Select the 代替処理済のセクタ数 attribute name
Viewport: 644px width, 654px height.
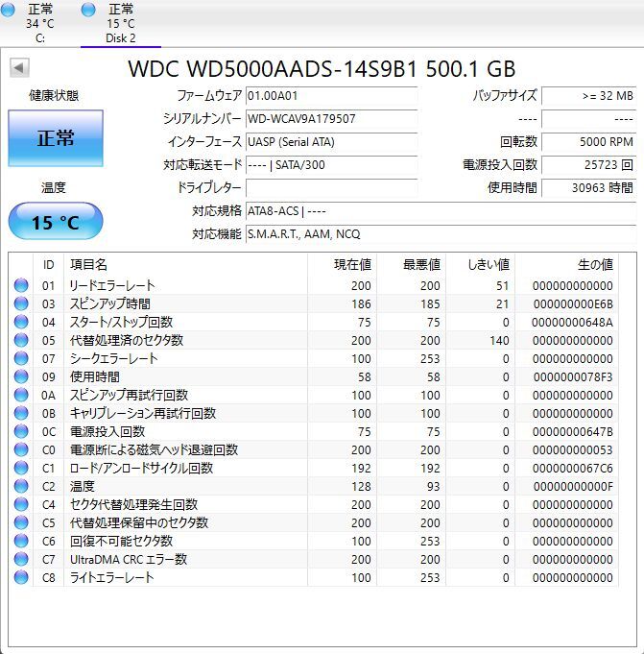(x=127, y=340)
